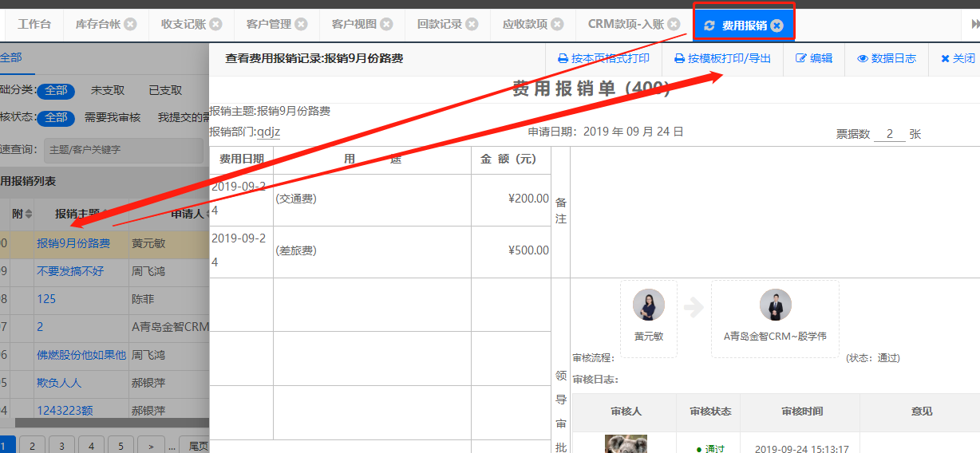Filter by 需要我审核
The width and height of the screenshot is (980, 453).
pyautogui.click(x=113, y=117)
